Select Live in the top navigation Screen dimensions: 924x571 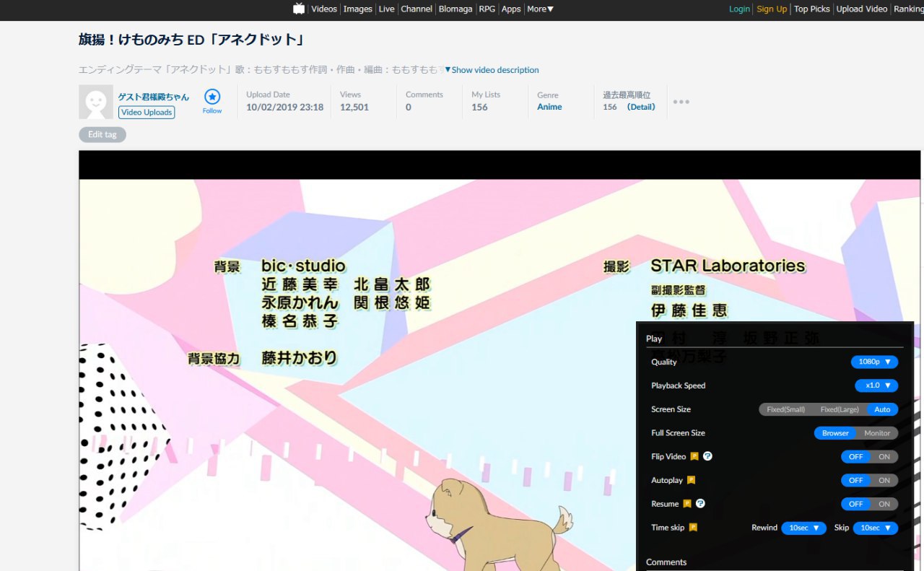point(387,9)
